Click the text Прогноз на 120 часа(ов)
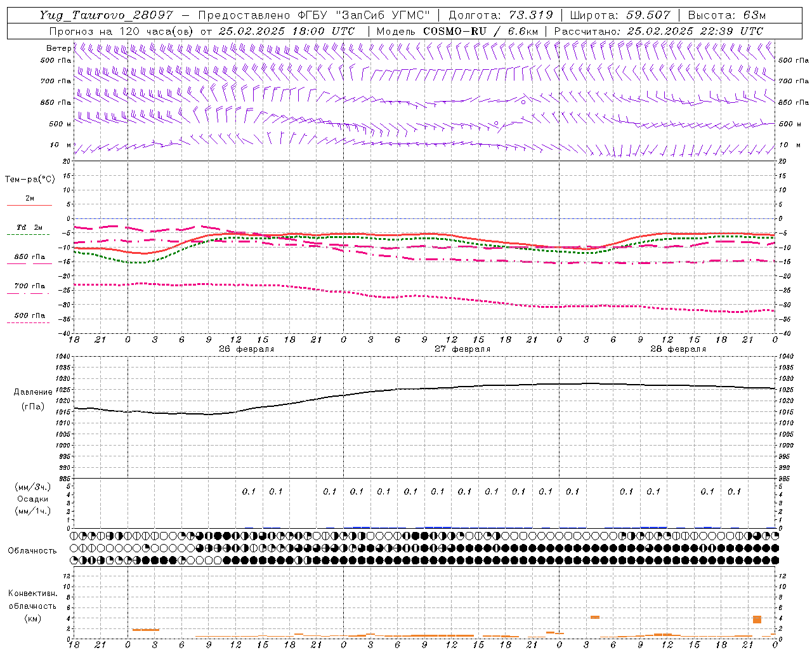Image resolution: width=812 pixels, height=650 pixels. tap(122, 31)
